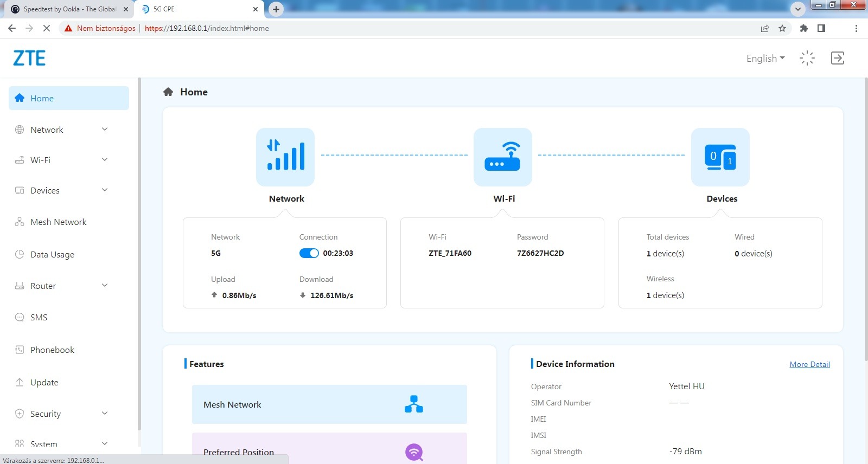
Task: Open the More Detail link
Action: [809, 364]
